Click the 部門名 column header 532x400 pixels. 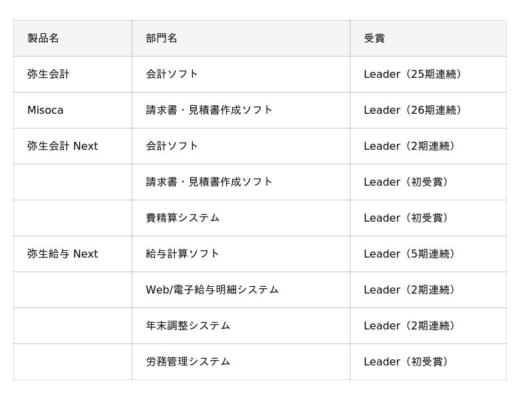pos(162,38)
